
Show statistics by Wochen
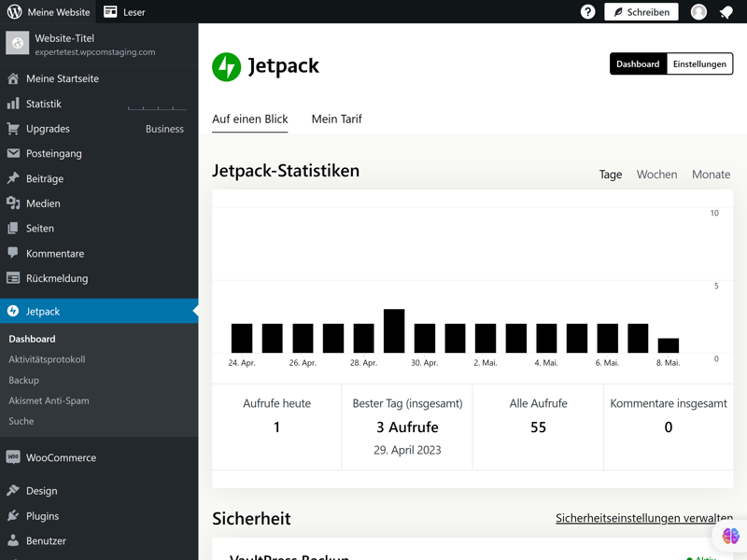click(656, 175)
